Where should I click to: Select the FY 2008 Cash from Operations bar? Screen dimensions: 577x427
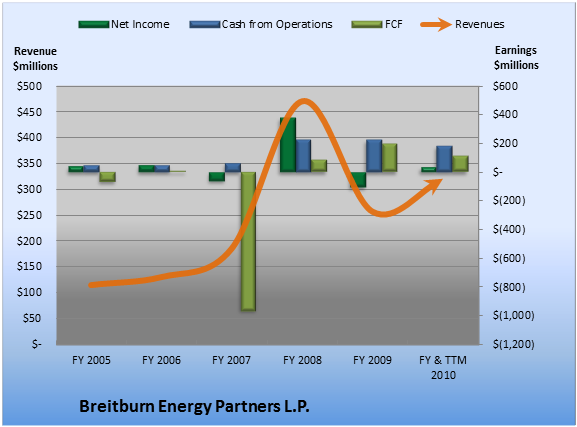(x=304, y=156)
